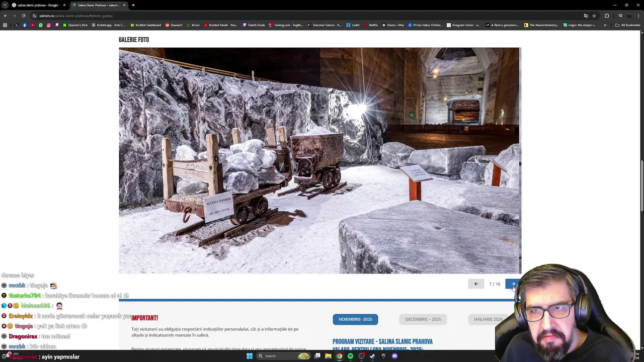Open the Chrome profile avatar
Viewport: 644px width, 362px height.
(629, 16)
